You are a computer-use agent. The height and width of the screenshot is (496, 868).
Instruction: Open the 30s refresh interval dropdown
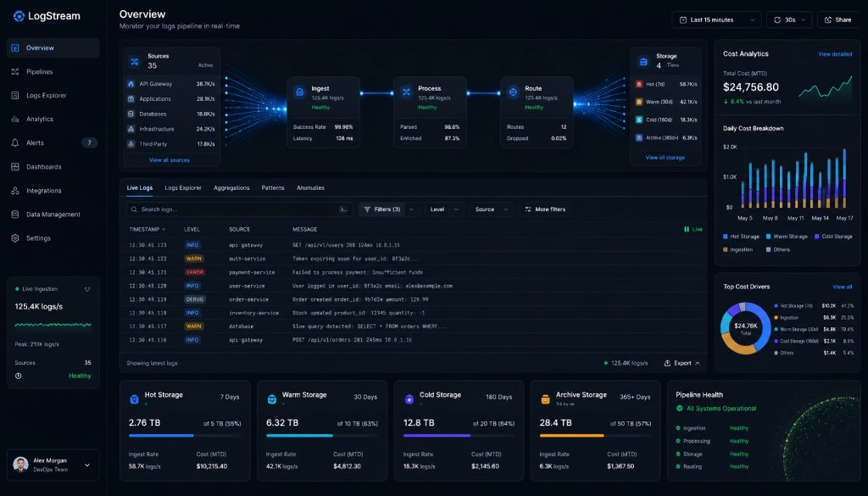click(x=789, y=20)
